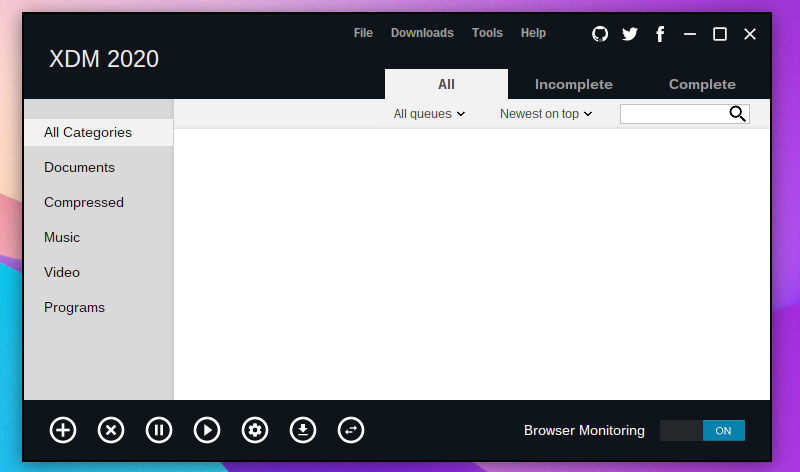The image size is (800, 472).
Task: Select All Categories in sidebar
Action: (98, 132)
